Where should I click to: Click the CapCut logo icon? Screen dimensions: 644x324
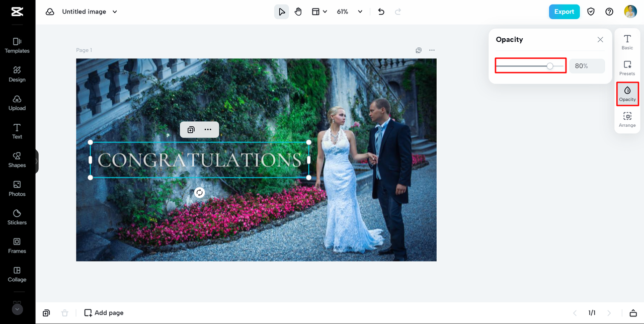point(17,12)
